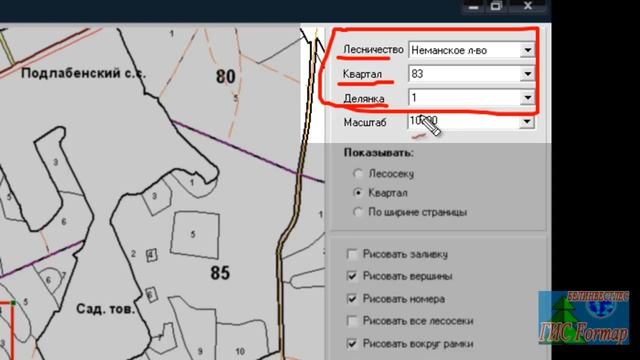This screenshot has width=640, height=360.
Task: Select the Лесосеку radio option
Action: [358, 174]
